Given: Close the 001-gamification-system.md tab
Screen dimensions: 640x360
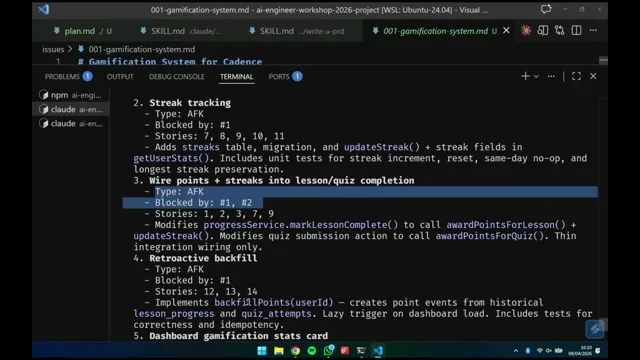Looking at the screenshot, I should click(x=506, y=31).
